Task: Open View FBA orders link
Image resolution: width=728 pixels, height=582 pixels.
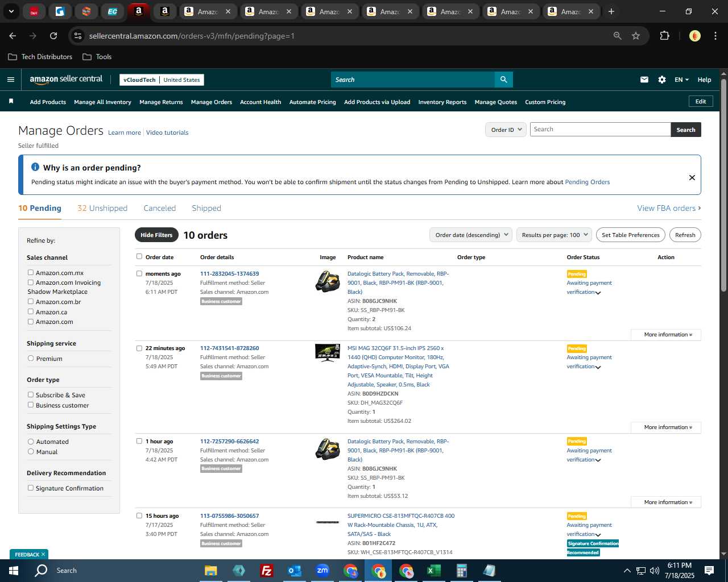Action: [669, 208]
